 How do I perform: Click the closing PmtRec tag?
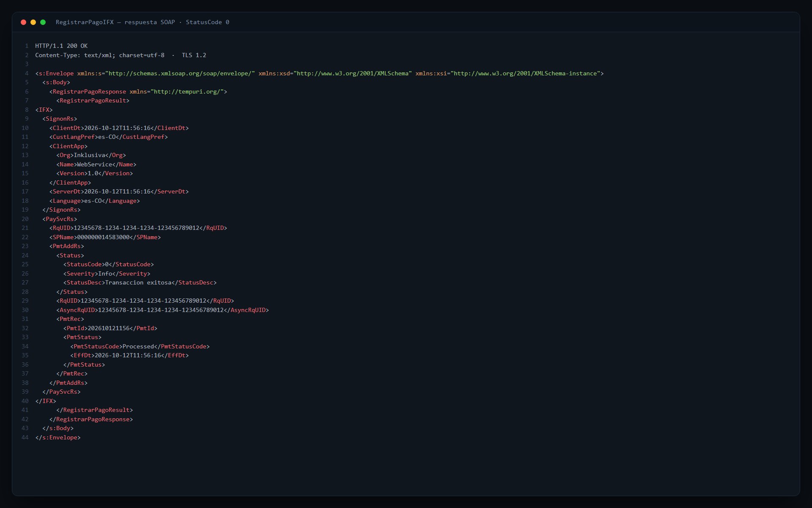tap(72, 373)
